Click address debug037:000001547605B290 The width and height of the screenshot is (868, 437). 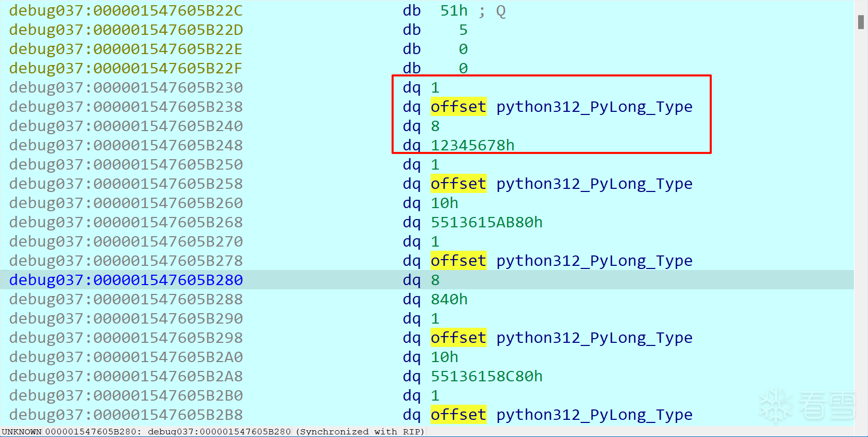[126, 319]
